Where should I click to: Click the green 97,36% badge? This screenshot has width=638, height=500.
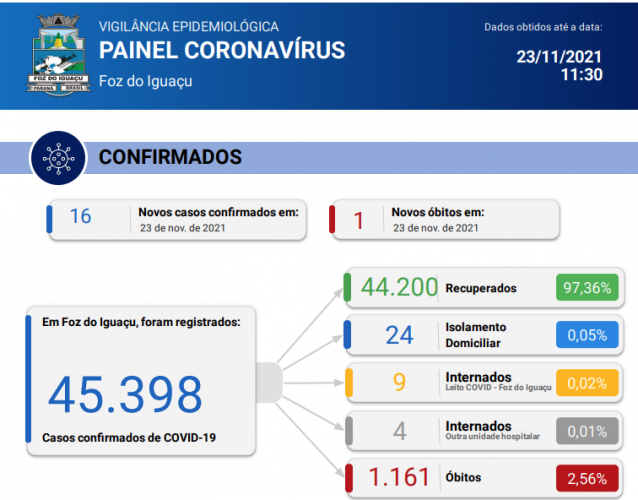[x=587, y=288]
